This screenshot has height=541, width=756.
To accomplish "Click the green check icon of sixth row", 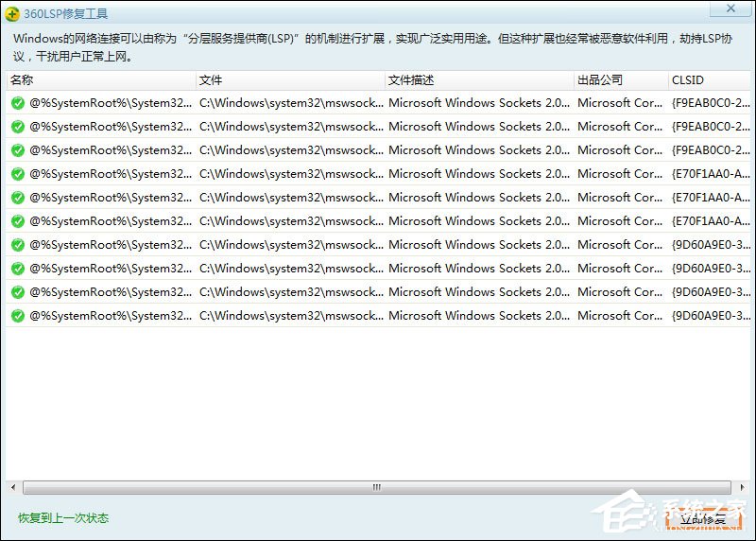I will point(17,221).
